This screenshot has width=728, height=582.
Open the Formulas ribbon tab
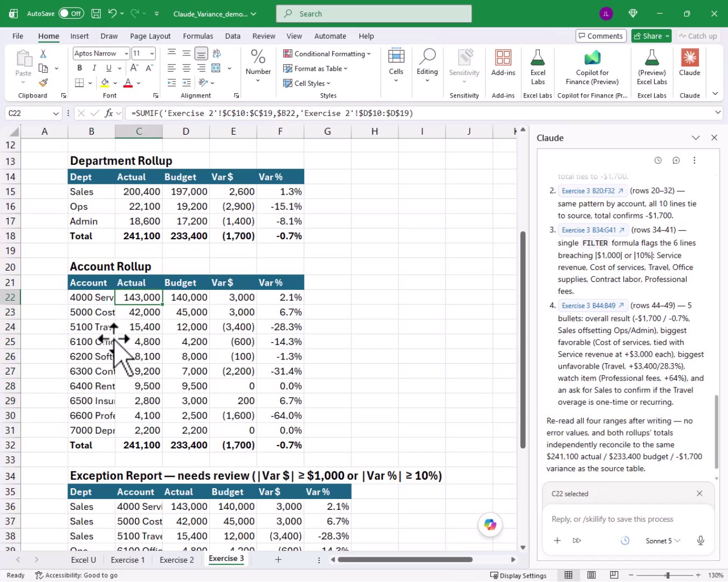198,36
